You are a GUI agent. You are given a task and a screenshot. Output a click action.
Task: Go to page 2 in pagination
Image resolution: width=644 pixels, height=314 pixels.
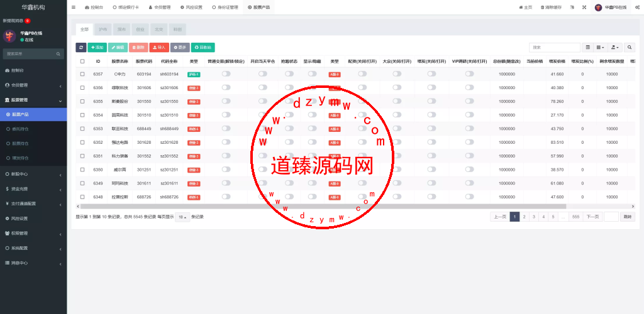pos(524,217)
